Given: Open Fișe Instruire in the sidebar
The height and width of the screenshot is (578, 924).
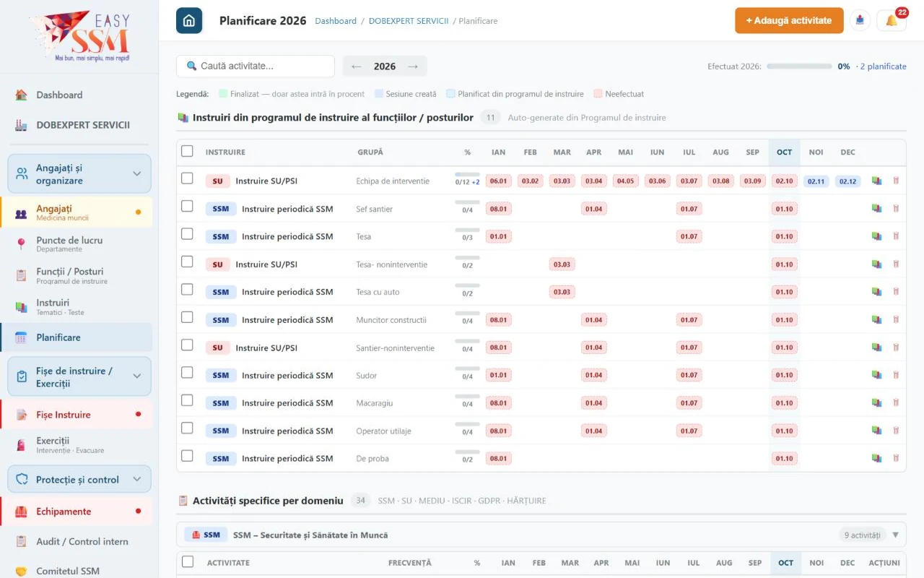Looking at the screenshot, I should tap(77, 415).
